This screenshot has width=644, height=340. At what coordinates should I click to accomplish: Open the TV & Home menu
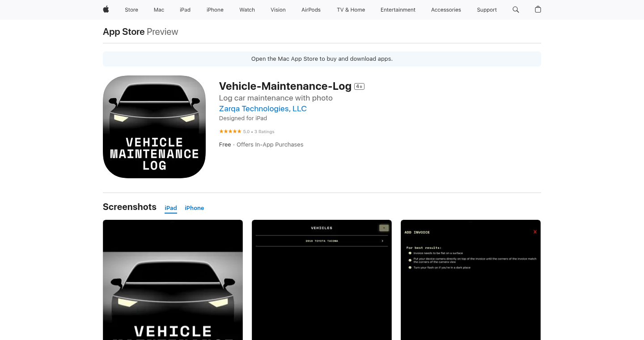351,10
